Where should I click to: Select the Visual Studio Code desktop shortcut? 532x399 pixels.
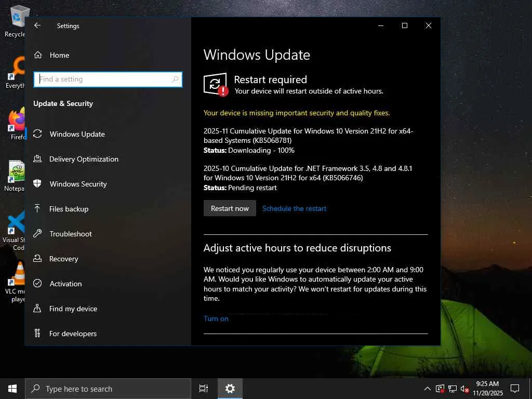coord(14,231)
